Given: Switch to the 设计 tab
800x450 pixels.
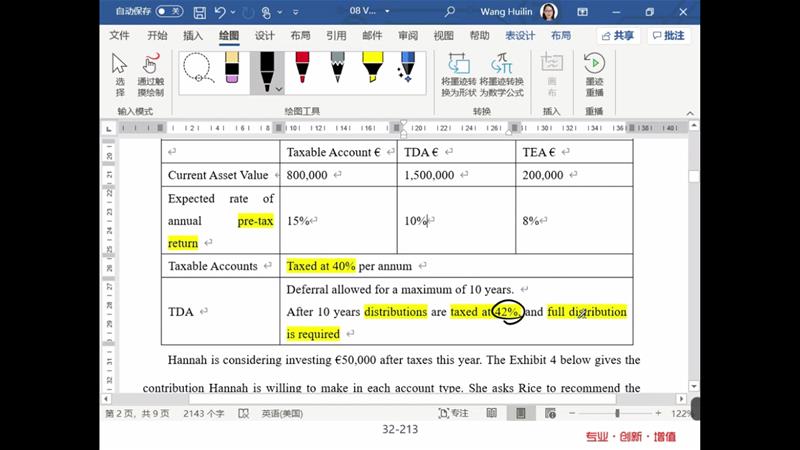Looking at the screenshot, I should pos(264,35).
